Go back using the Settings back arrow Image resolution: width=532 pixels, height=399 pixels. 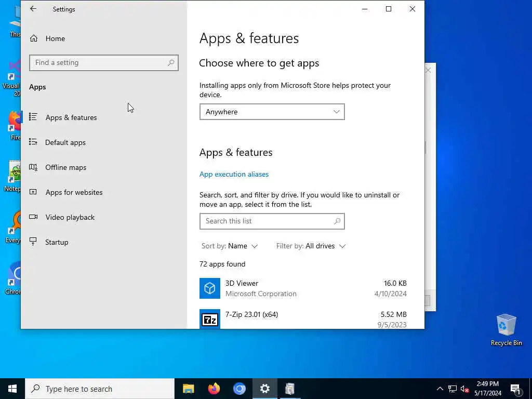[33, 9]
